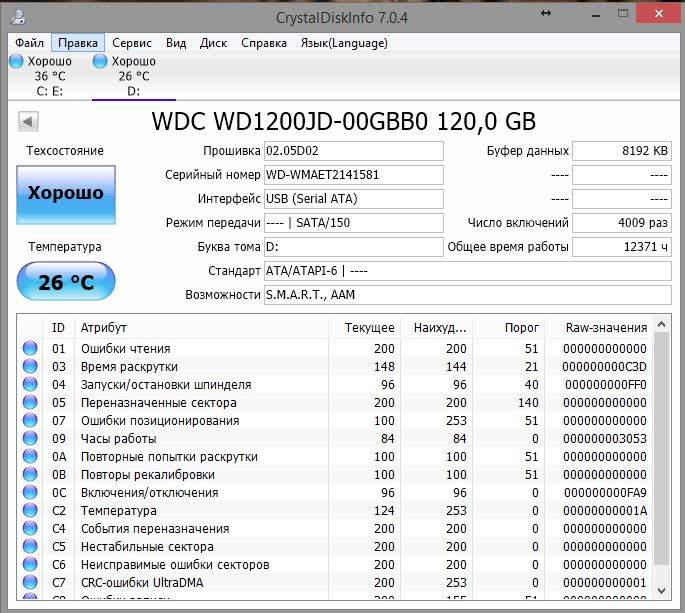Click the previous disk arrow button
Image resolution: width=685 pixels, height=613 pixels.
(x=28, y=122)
